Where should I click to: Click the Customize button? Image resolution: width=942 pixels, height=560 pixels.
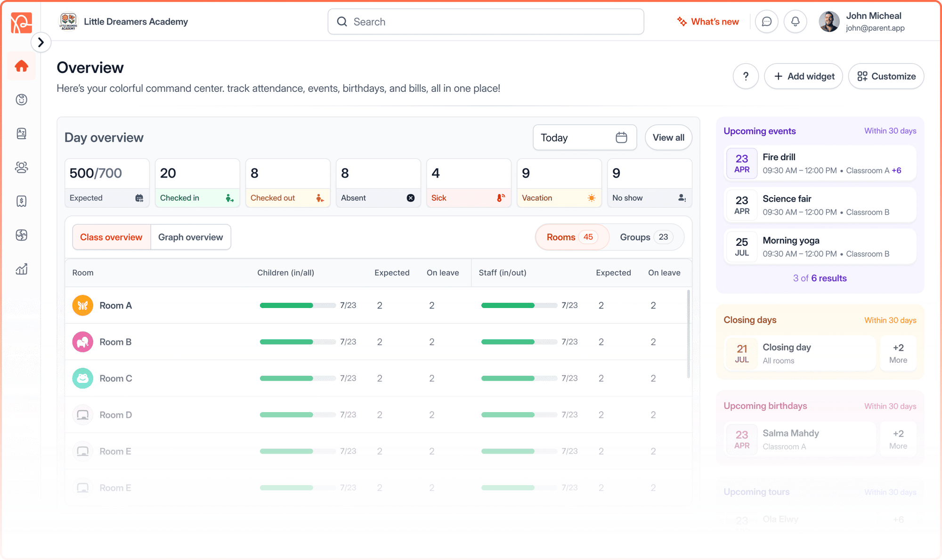pos(886,76)
